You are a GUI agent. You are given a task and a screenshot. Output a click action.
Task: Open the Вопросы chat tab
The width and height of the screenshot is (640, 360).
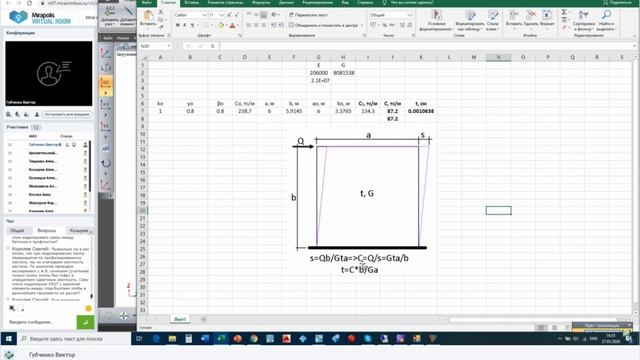47,231
